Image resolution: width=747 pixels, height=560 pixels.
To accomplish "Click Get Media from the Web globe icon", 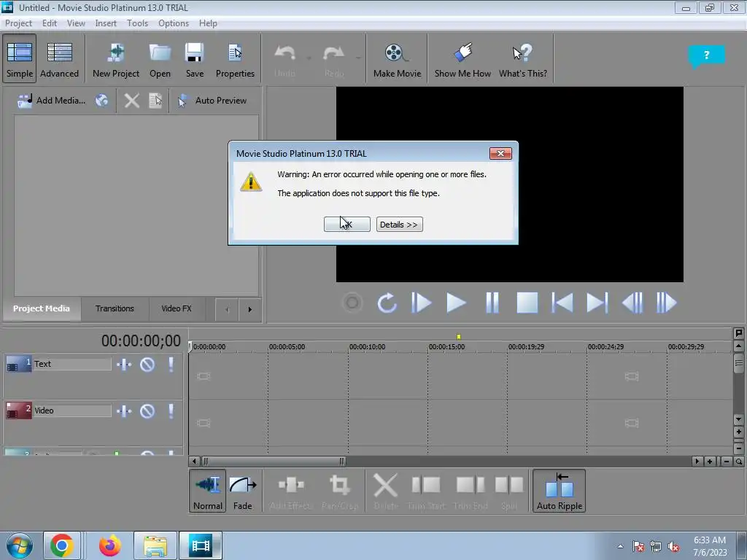I will click(101, 101).
